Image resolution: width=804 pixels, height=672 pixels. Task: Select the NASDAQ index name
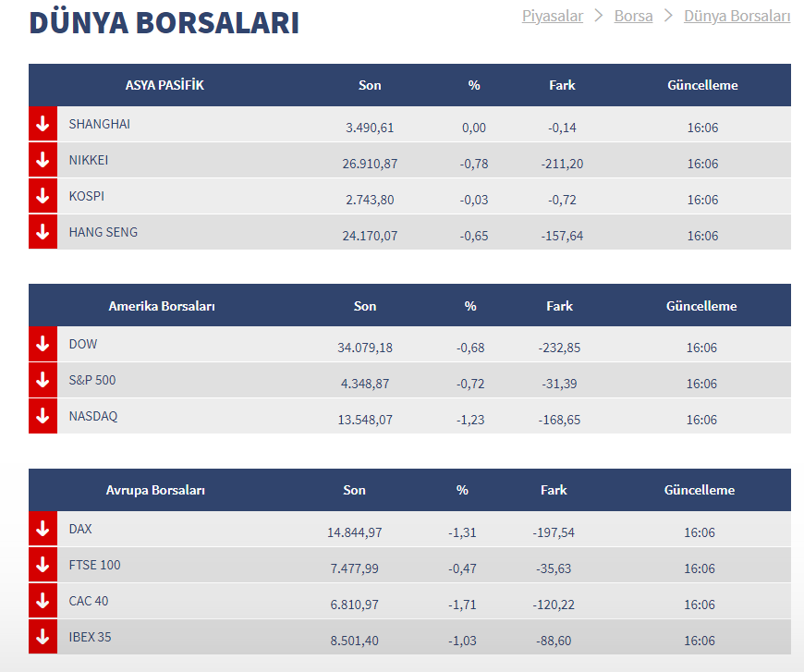coord(93,416)
